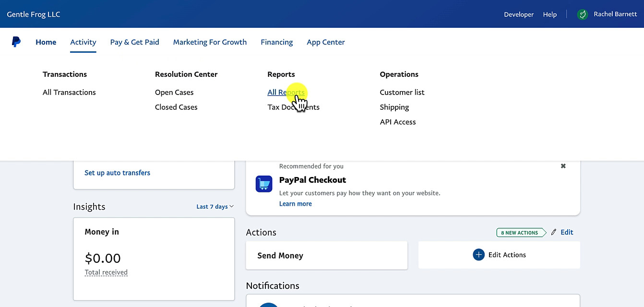Click the Total received label
Image resolution: width=644 pixels, height=307 pixels.
(x=106, y=272)
